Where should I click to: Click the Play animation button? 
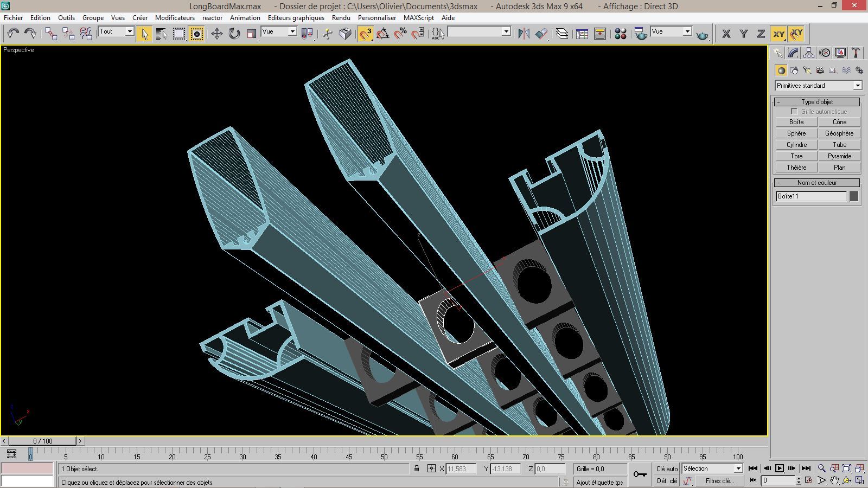(780, 467)
